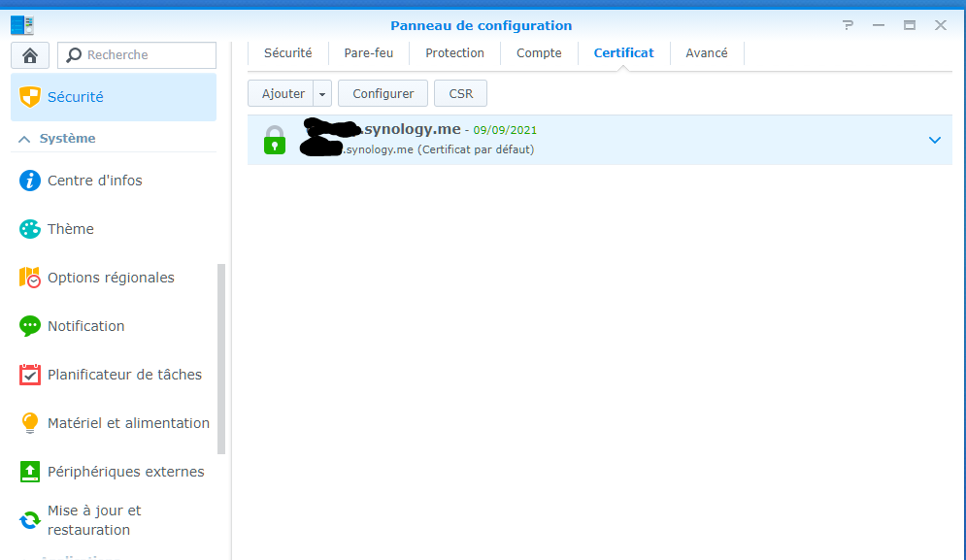The height and width of the screenshot is (560, 966).
Task: Select Thème in sidebar
Action: (114, 229)
